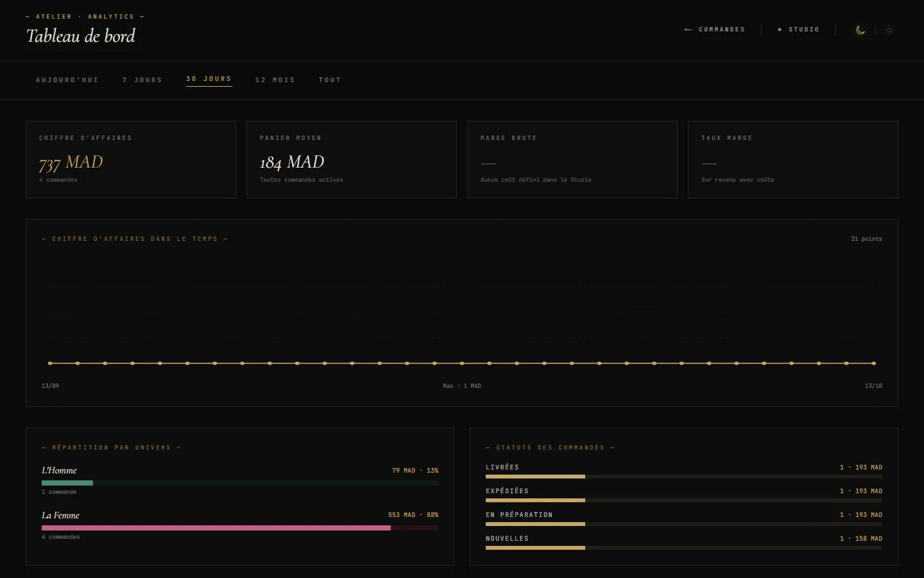Click the 737 MAD revenue value
Screen dimensions: 924x578
tap(71, 162)
